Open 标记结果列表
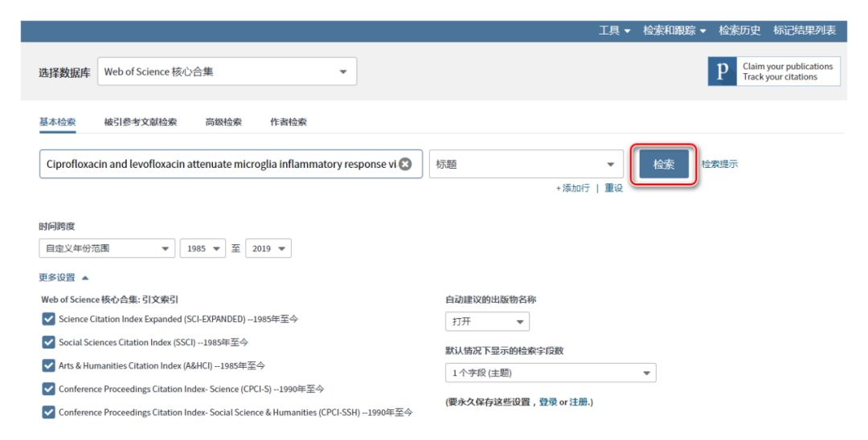 [x=805, y=31]
